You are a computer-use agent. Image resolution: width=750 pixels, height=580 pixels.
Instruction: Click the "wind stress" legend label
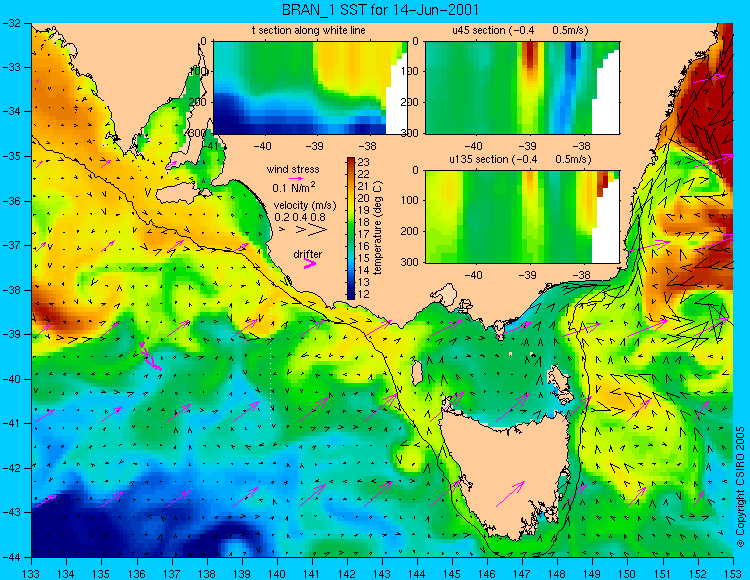[x=293, y=169]
